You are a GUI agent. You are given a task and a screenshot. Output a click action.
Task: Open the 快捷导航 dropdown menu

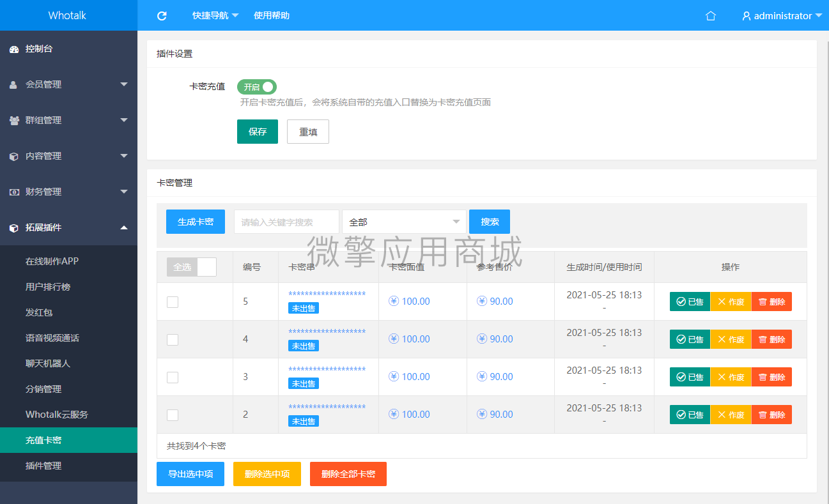[215, 15]
